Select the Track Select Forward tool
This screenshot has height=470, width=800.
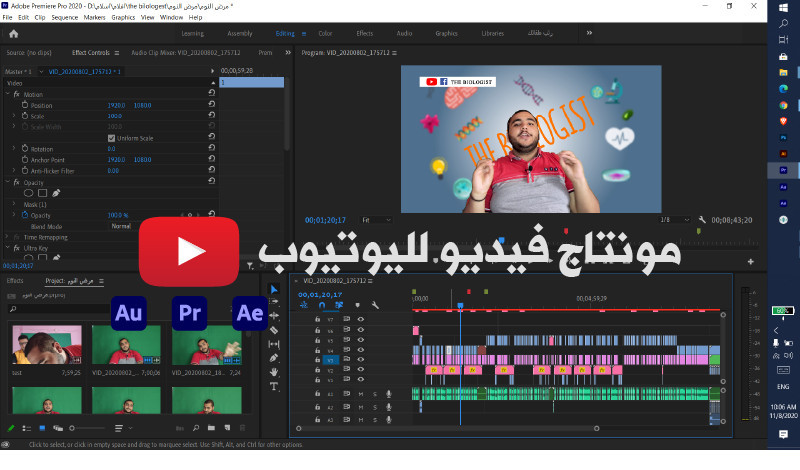tap(274, 302)
